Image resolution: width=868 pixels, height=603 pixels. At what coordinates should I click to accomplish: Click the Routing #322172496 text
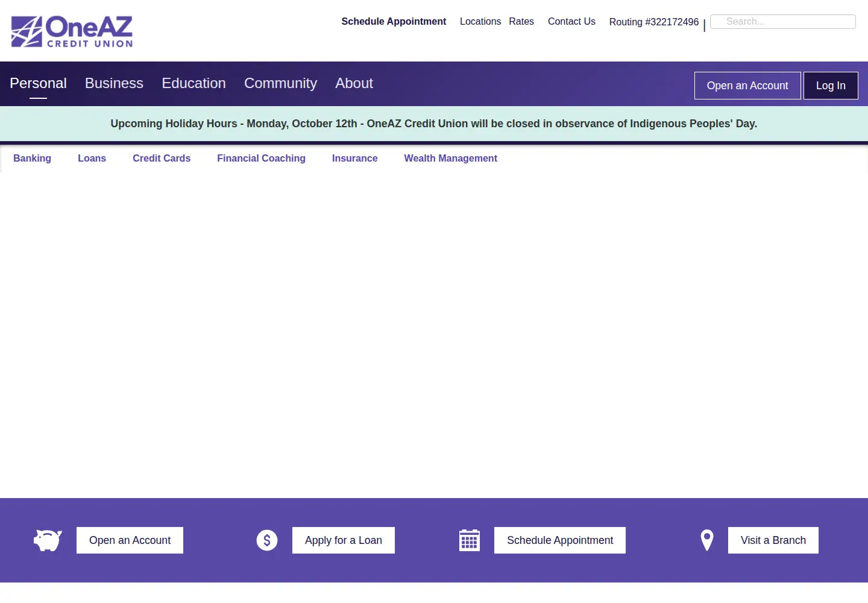(654, 22)
